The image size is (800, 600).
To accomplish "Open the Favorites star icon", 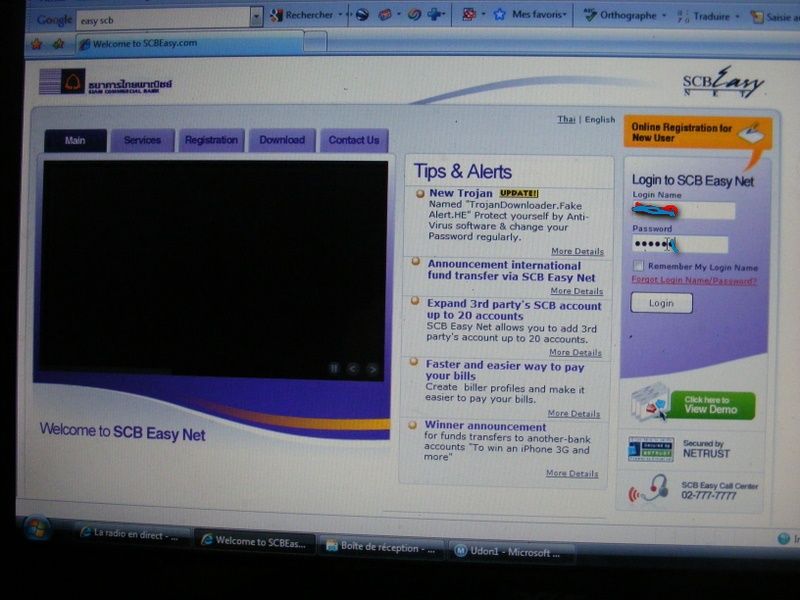I will [x=37, y=44].
